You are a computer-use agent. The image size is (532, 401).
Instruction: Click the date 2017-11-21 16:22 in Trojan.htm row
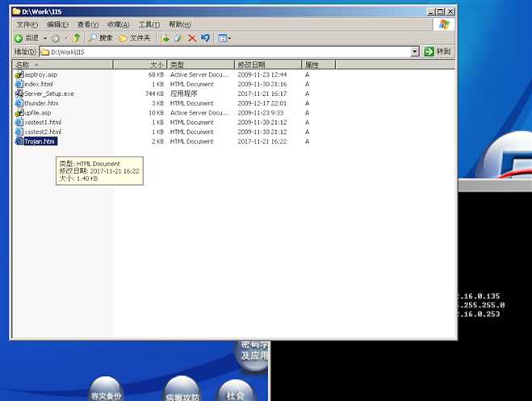[262, 141]
